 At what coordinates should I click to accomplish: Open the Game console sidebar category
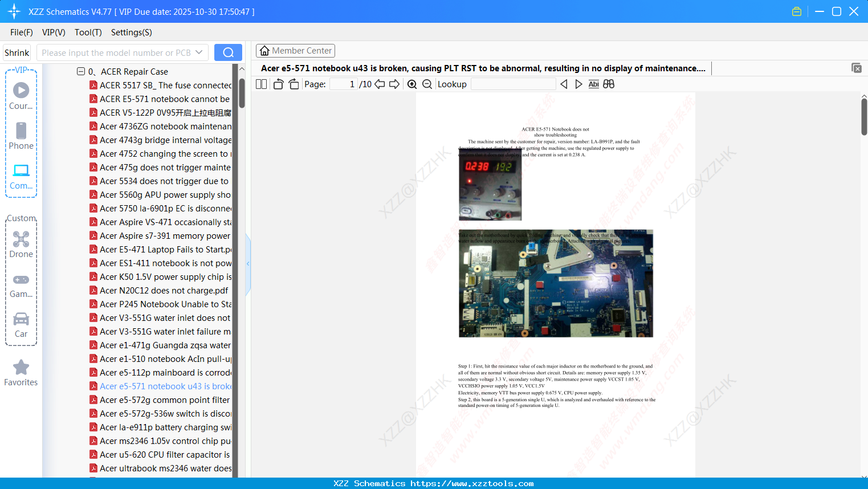coord(21,285)
